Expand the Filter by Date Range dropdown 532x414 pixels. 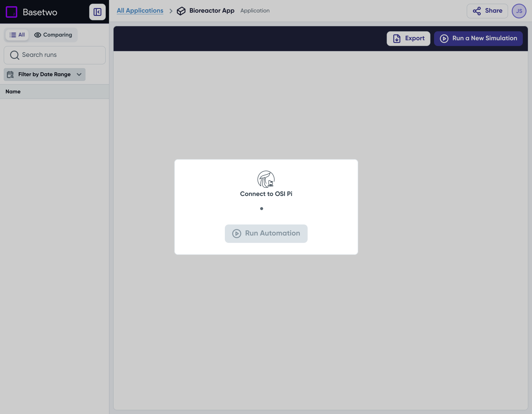tap(44, 75)
